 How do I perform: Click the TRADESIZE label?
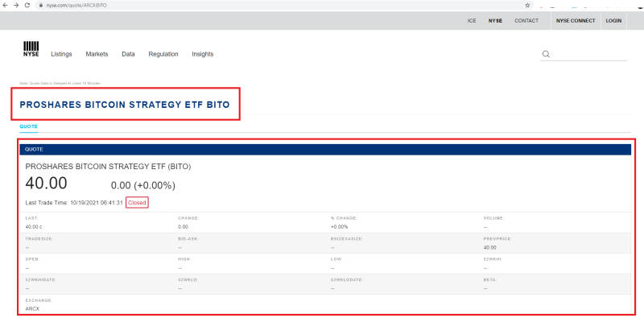click(x=39, y=239)
